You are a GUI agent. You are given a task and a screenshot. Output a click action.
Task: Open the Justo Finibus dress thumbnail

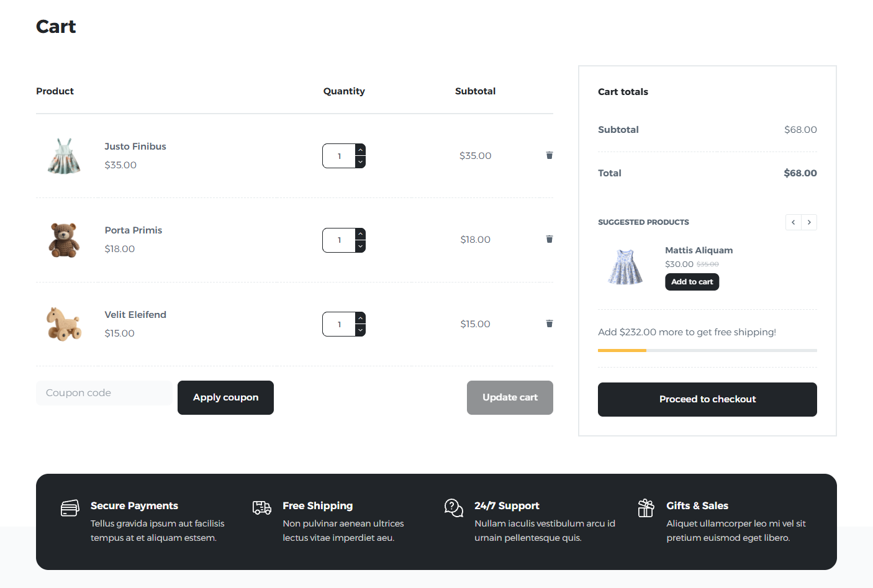pyautogui.click(x=64, y=156)
